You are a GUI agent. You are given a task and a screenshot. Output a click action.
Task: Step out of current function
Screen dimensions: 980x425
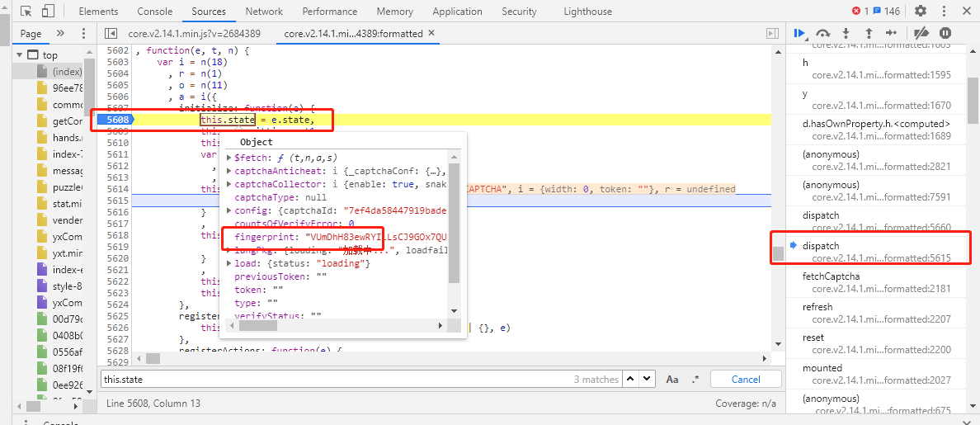[869, 33]
